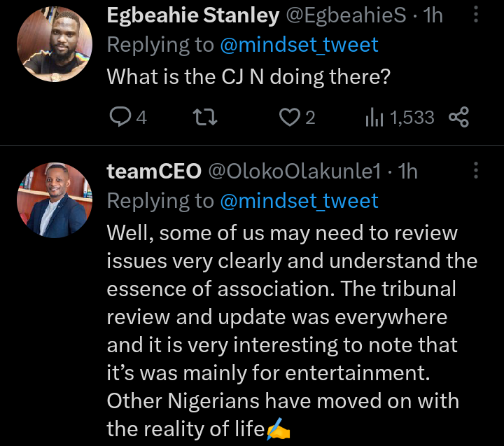504x446 pixels.
Task: View analytics showing 1,533 views
Action: pos(400,117)
